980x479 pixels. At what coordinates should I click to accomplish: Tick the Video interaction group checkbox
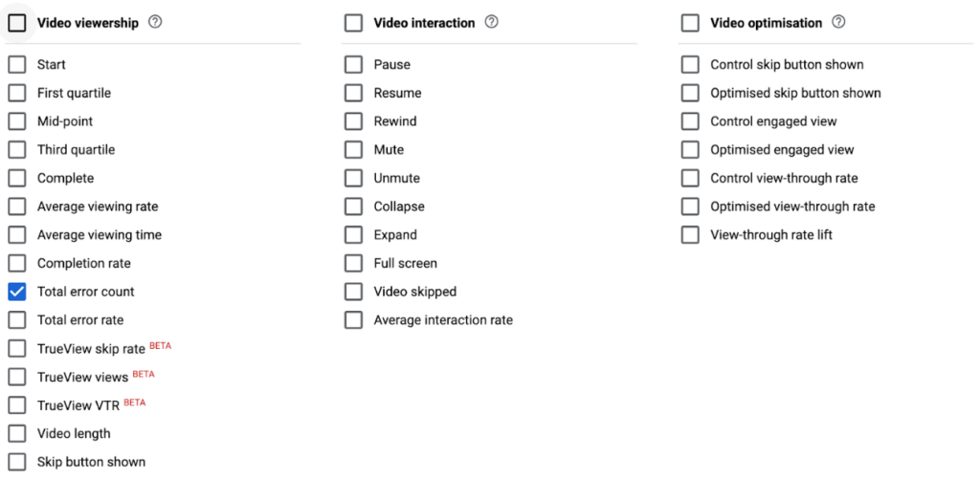(x=354, y=23)
